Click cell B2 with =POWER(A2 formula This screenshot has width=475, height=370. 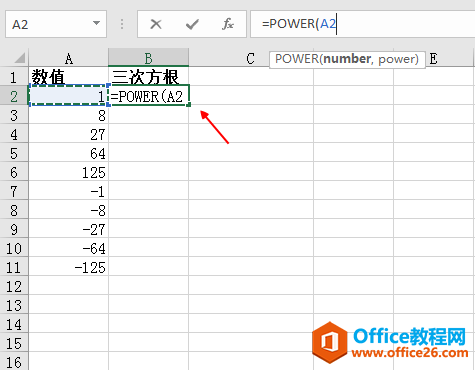(149, 96)
